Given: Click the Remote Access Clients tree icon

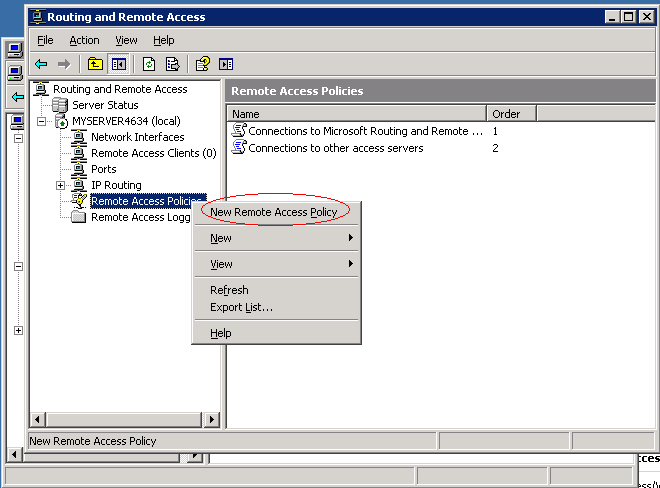Looking at the screenshot, I should [x=79, y=153].
